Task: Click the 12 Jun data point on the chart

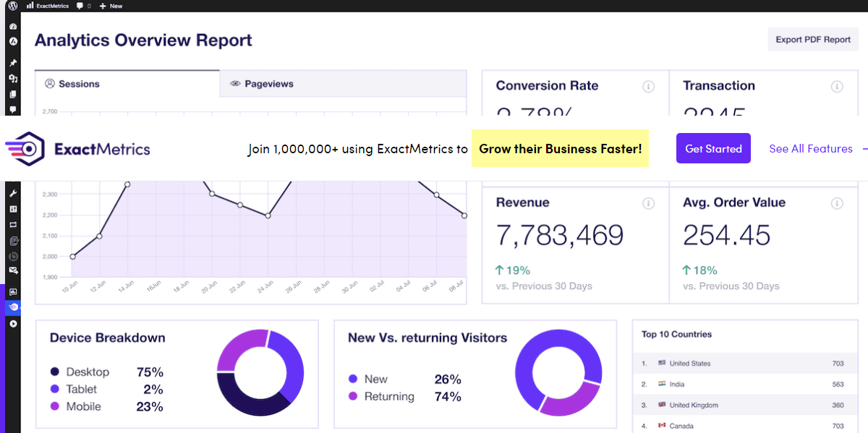Action: pyautogui.click(x=100, y=236)
